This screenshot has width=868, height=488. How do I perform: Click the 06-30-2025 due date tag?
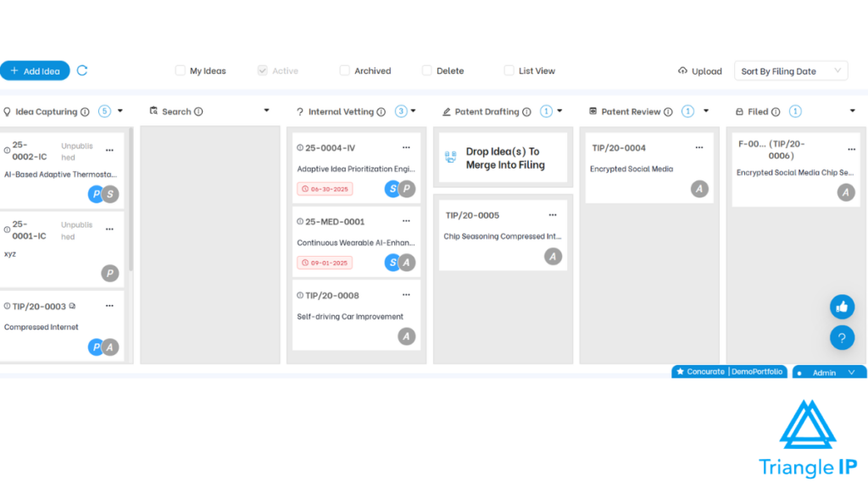click(325, 189)
